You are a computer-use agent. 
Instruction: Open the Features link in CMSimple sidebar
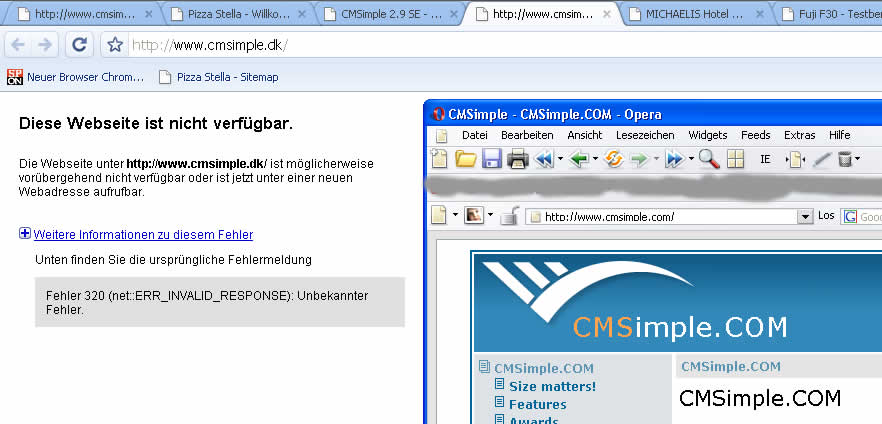click(538, 404)
